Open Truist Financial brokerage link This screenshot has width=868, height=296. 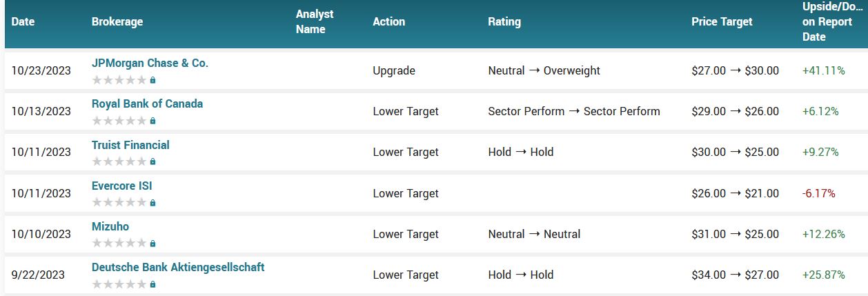point(130,145)
